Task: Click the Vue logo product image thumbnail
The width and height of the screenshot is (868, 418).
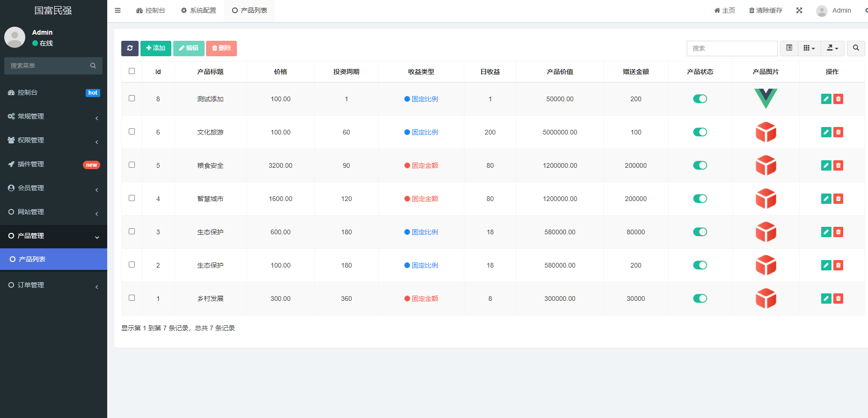Action: point(765,98)
